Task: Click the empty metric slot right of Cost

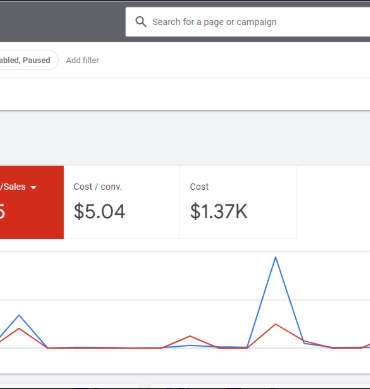Action: 333,202
